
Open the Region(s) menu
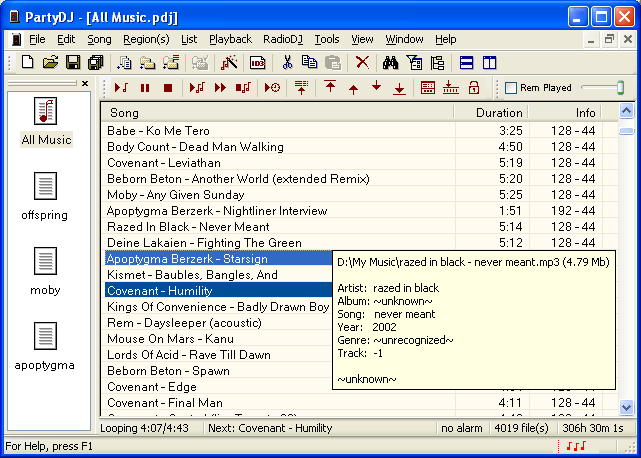(146, 39)
